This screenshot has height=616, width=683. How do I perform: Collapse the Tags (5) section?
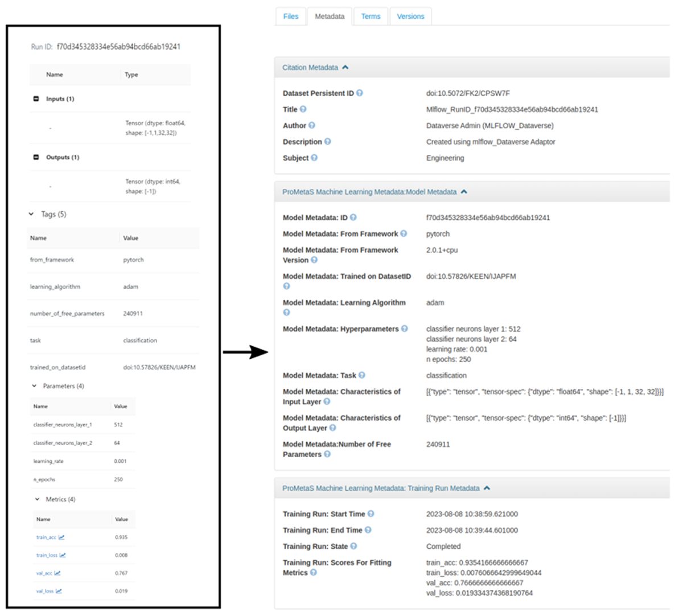31,214
